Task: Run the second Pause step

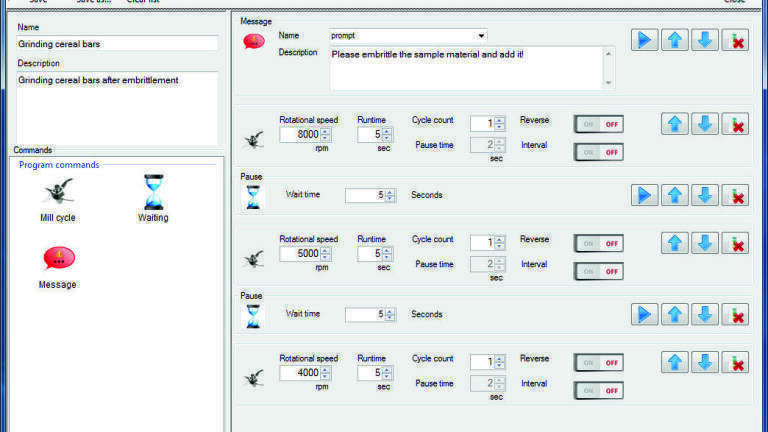Action: pyautogui.click(x=644, y=314)
